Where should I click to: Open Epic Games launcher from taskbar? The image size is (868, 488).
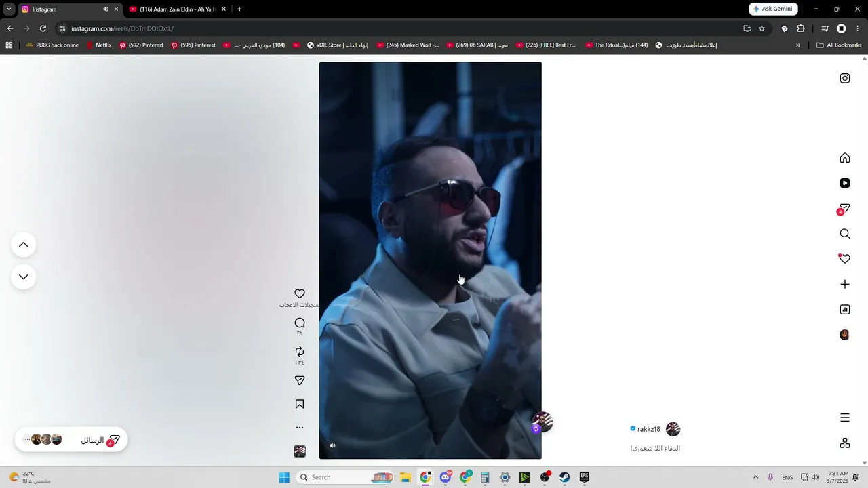pyautogui.click(x=585, y=477)
